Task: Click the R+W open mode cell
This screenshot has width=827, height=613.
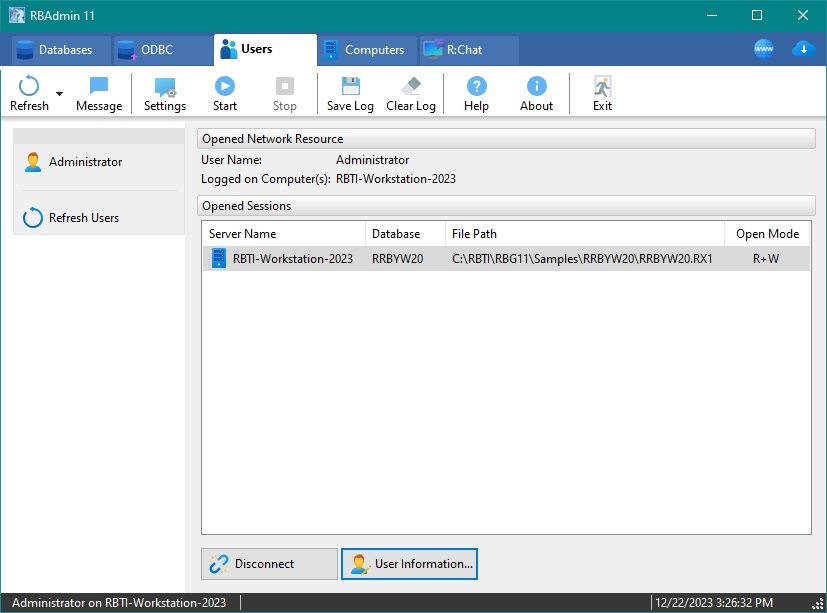Action: [766, 259]
